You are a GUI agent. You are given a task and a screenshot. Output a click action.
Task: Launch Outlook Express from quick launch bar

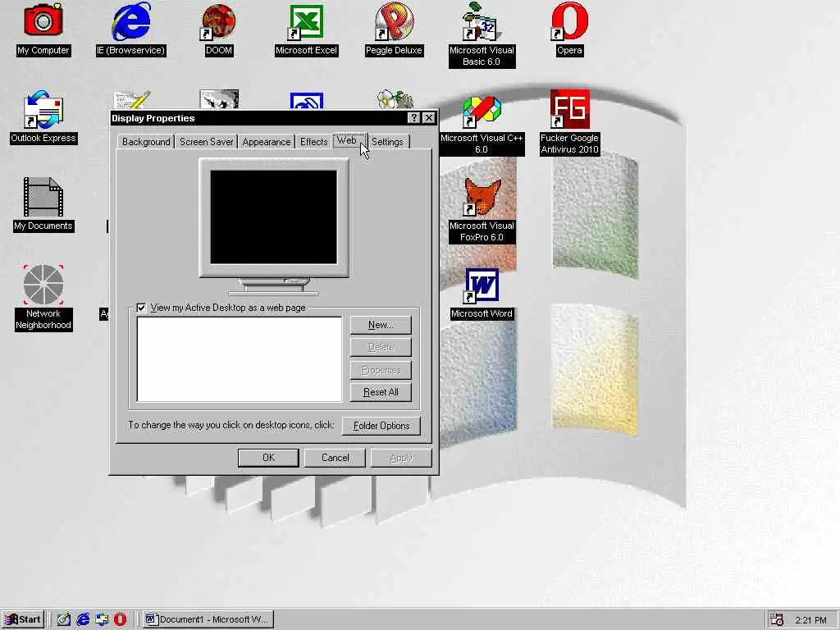click(x=102, y=619)
